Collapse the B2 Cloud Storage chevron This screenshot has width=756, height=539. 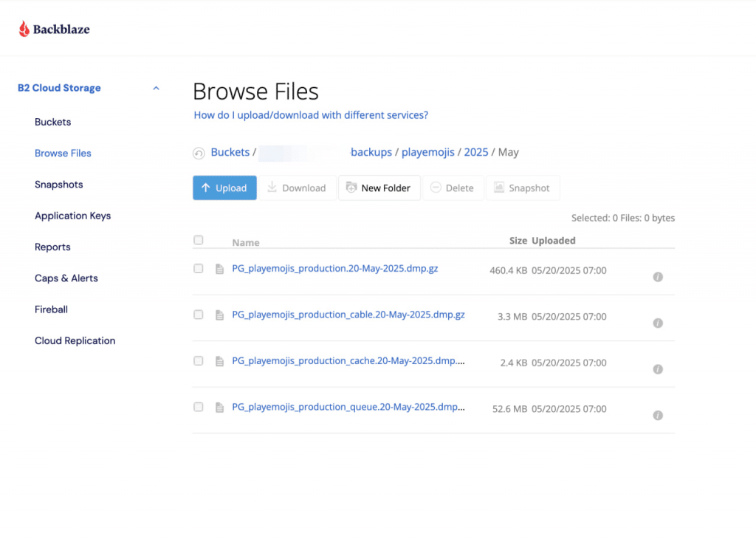(x=156, y=88)
